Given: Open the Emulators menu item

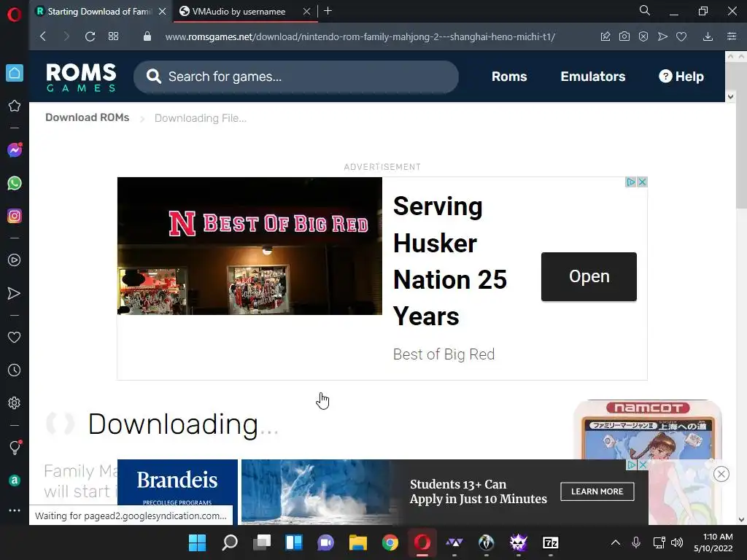Looking at the screenshot, I should [592, 77].
